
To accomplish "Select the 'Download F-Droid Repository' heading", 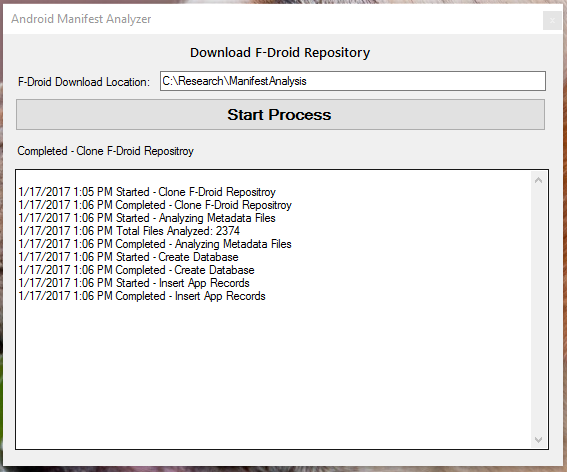I will (280, 53).
